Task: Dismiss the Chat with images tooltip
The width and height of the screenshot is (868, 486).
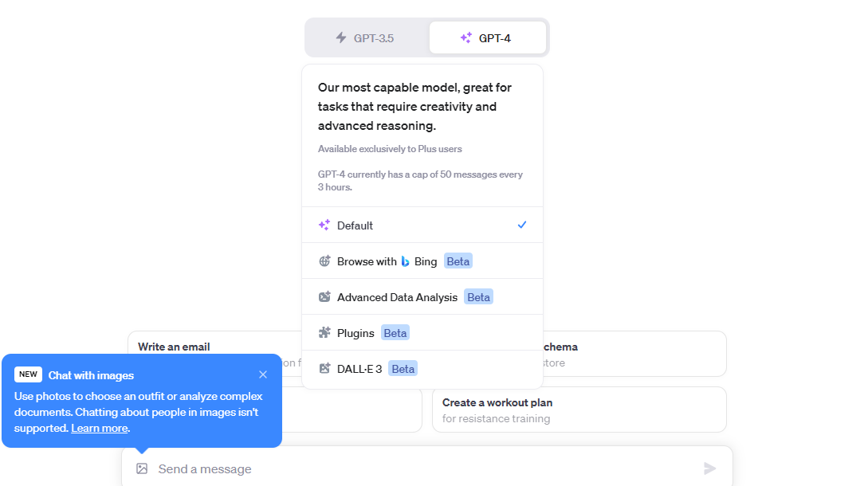Action: 263,374
